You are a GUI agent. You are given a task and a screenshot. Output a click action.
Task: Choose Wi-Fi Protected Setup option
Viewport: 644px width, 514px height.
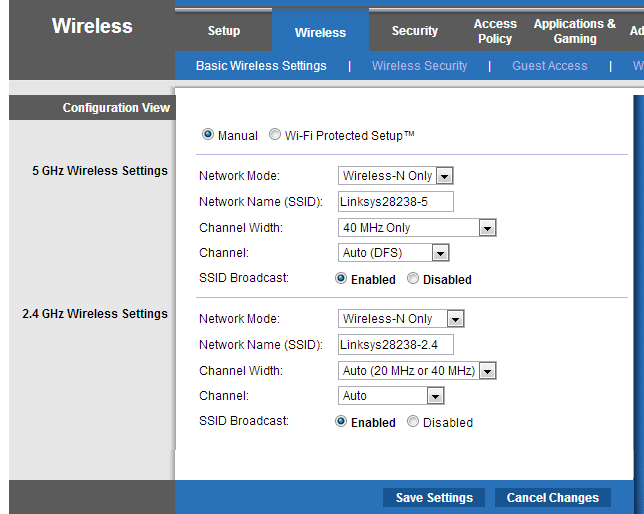(x=275, y=135)
